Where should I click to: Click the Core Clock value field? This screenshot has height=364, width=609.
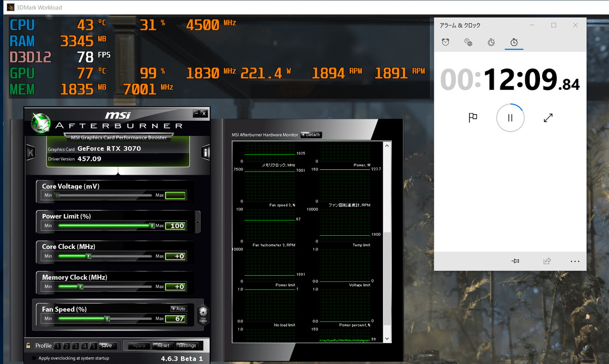click(176, 256)
